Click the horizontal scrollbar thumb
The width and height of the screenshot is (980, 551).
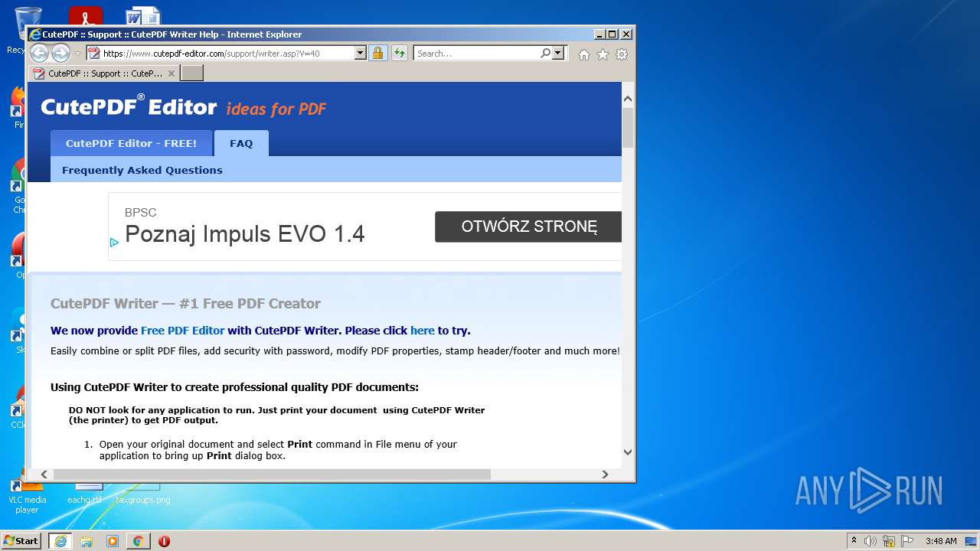tap(271, 474)
